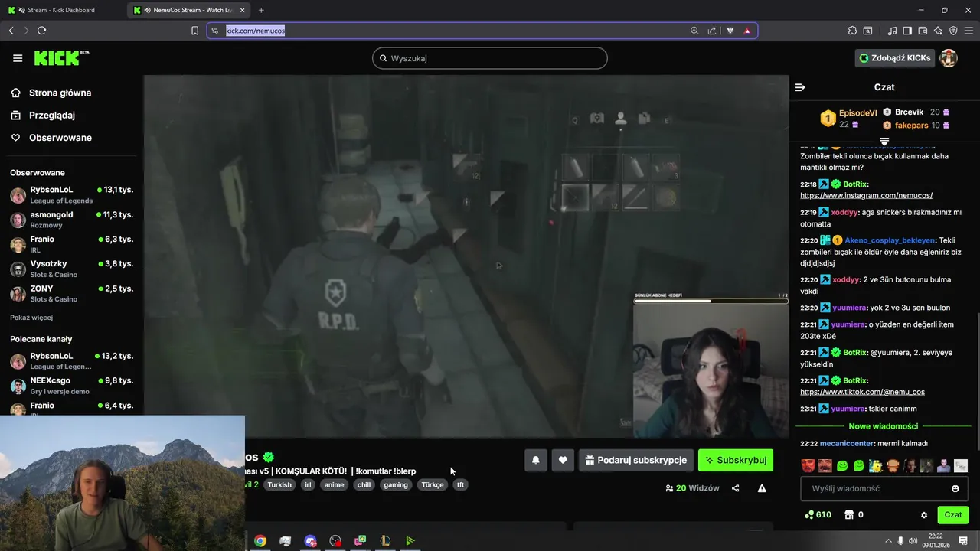Bookmark this page
980x551 pixels.
pyautogui.click(x=194, y=31)
